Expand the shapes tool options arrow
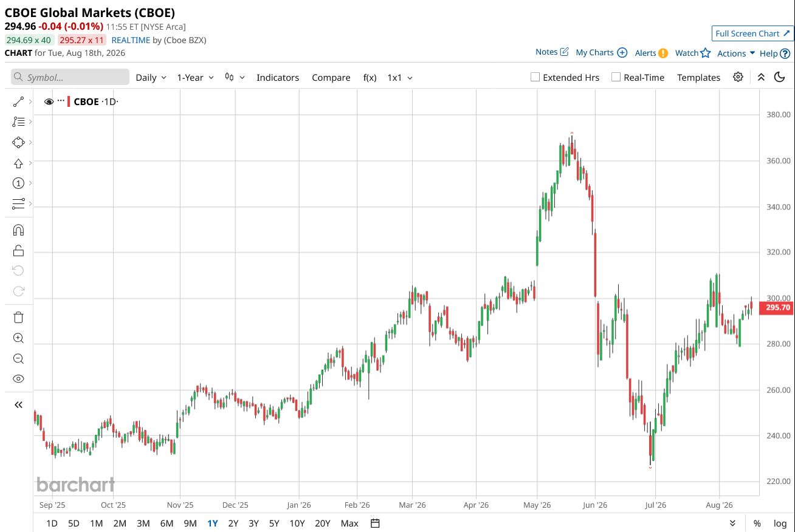 click(30, 142)
